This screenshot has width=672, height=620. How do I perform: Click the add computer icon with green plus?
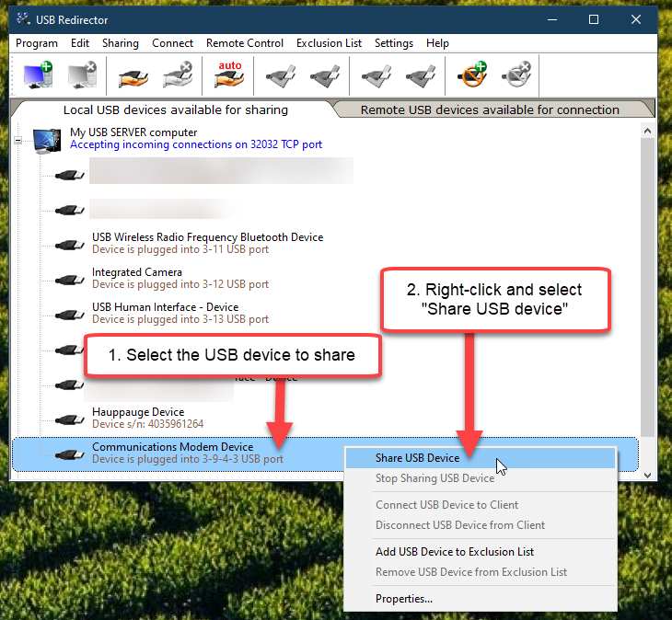(x=39, y=75)
